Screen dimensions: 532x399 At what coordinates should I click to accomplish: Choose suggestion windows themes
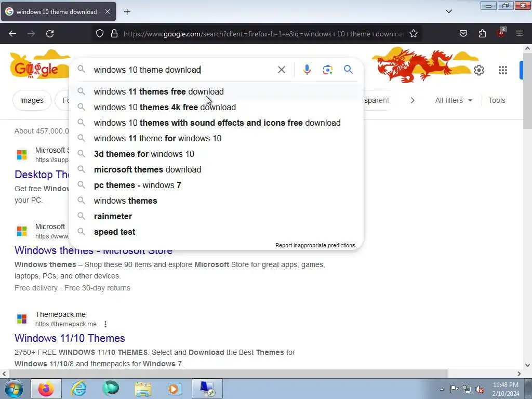coord(217,201)
